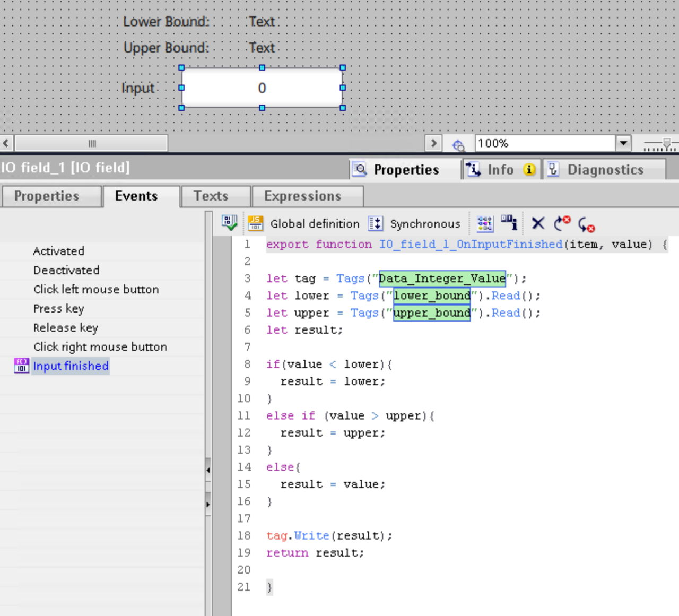The height and width of the screenshot is (616, 679).
Task: Click the syntax check icon with green checkmark
Action: point(229,223)
